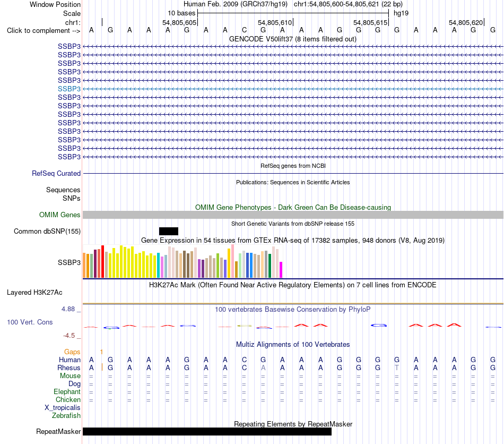Click 'Multiz Alignments of 100 Vertebrates' title
Screen dimensions: 504x444
coord(293,345)
